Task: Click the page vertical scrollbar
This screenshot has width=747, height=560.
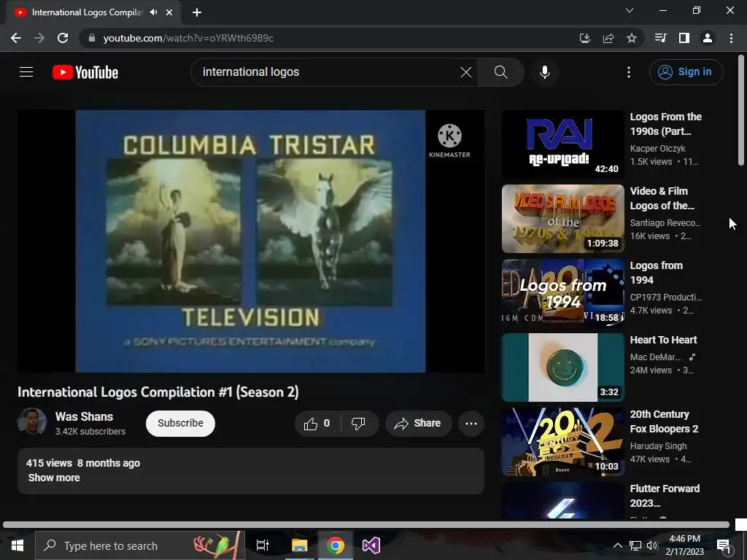Action: 741,110
